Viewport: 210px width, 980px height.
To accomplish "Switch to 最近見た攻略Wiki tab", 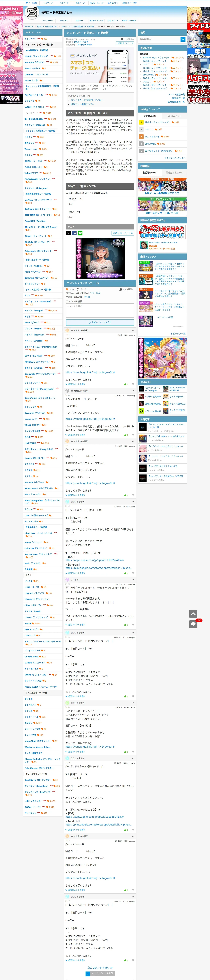I will (175, 173).
